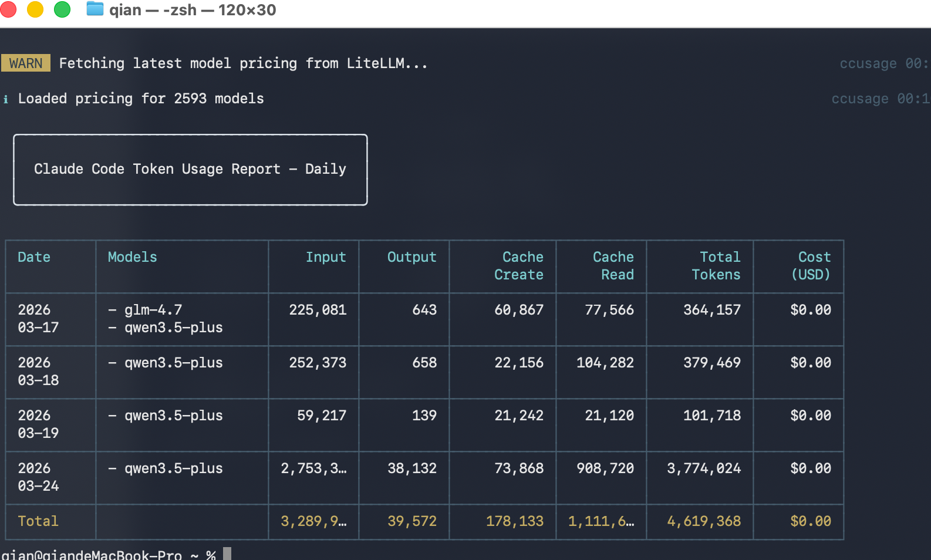Click the cache read value '104,282'
This screenshot has width=931, height=560.
[605, 363]
